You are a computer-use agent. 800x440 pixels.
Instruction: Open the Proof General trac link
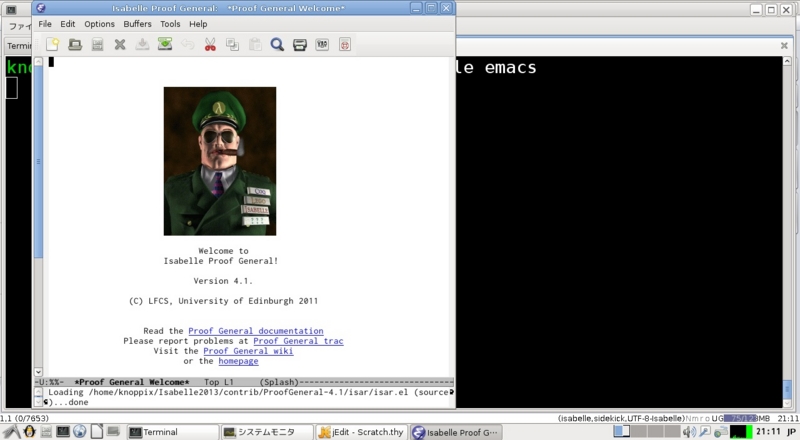(298, 341)
